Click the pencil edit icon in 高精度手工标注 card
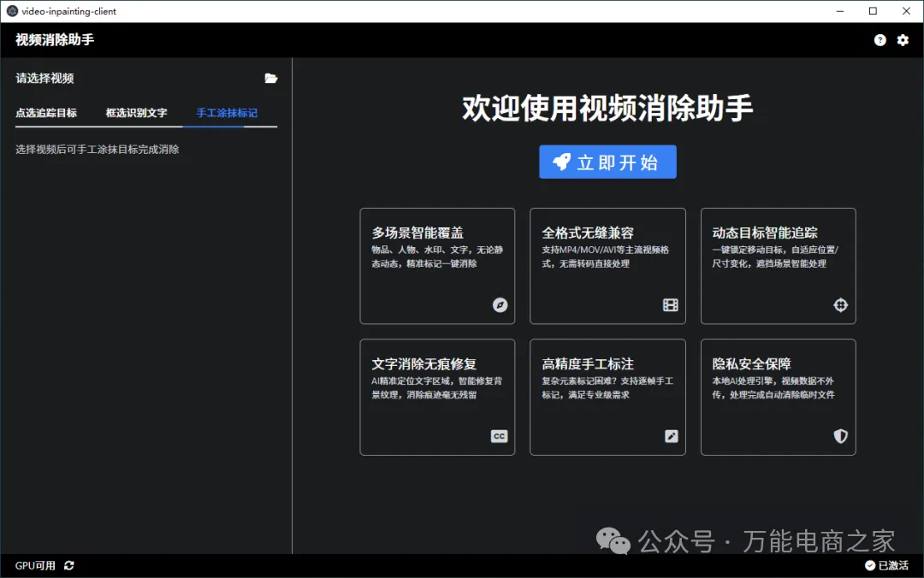 click(672, 436)
